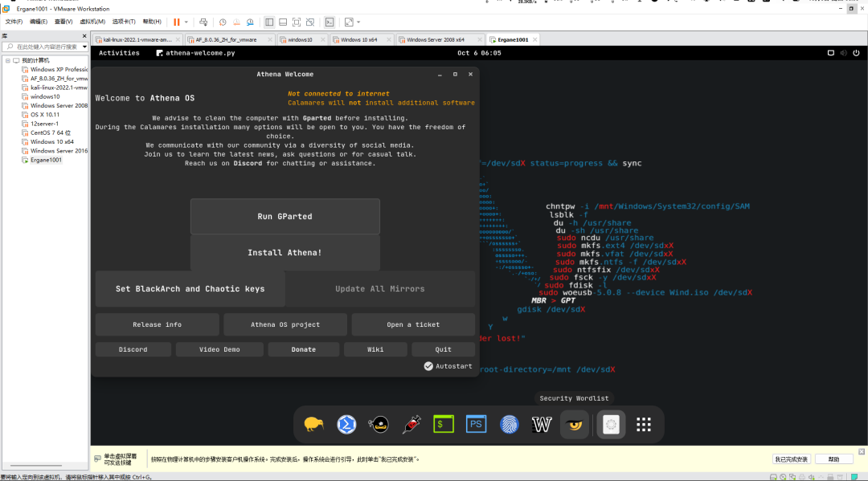Screen dimensions: 868x481
Task: Launch the blue fingerprint dock icon
Action: click(x=509, y=425)
